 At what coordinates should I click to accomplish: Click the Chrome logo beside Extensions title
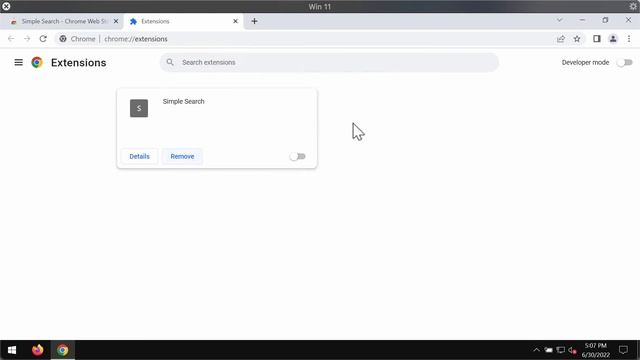[x=37, y=62]
